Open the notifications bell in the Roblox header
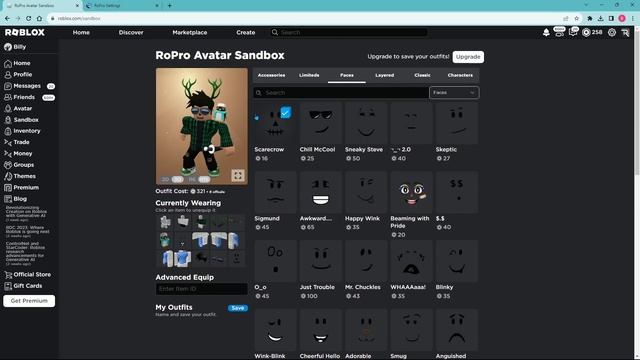 (x=546, y=32)
